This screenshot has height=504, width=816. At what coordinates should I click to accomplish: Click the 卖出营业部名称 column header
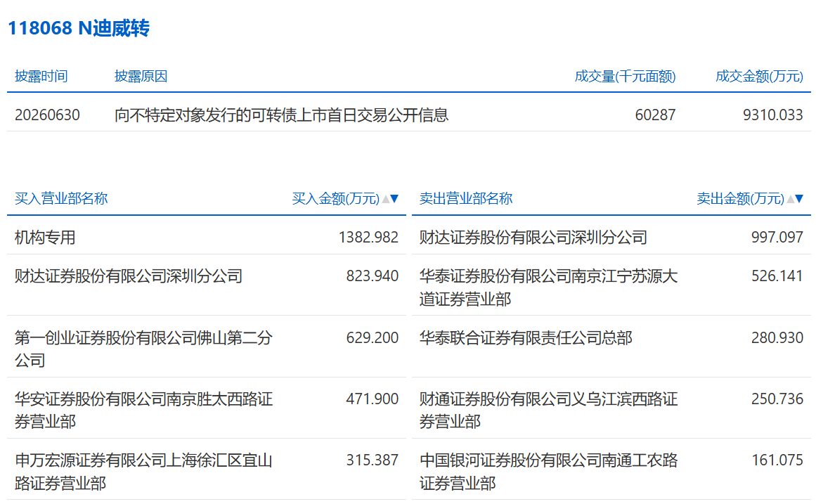pyautogui.click(x=466, y=198)
